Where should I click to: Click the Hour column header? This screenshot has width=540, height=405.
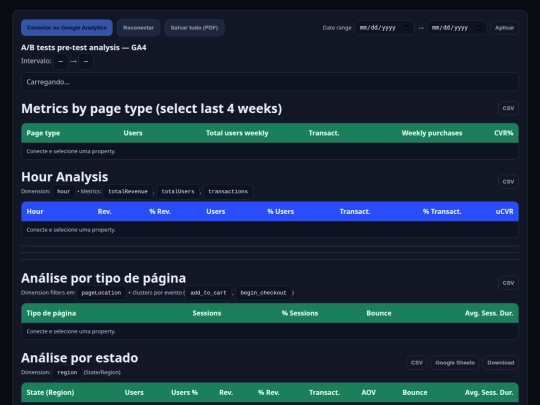coord(35,211)
